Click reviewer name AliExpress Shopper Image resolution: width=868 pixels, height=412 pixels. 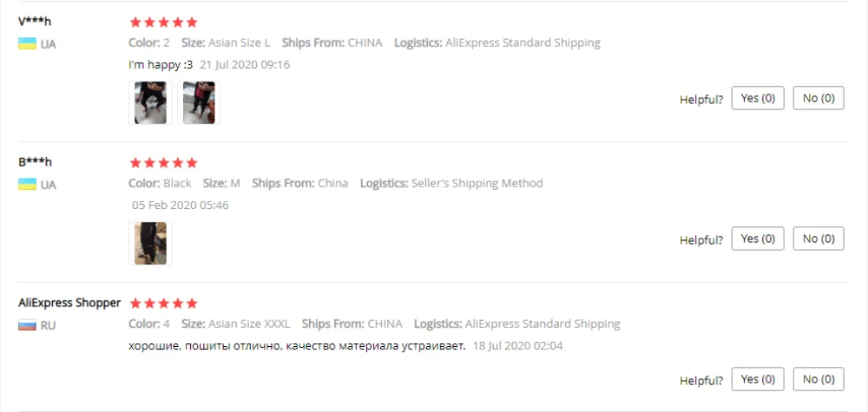tap(69, 303)
